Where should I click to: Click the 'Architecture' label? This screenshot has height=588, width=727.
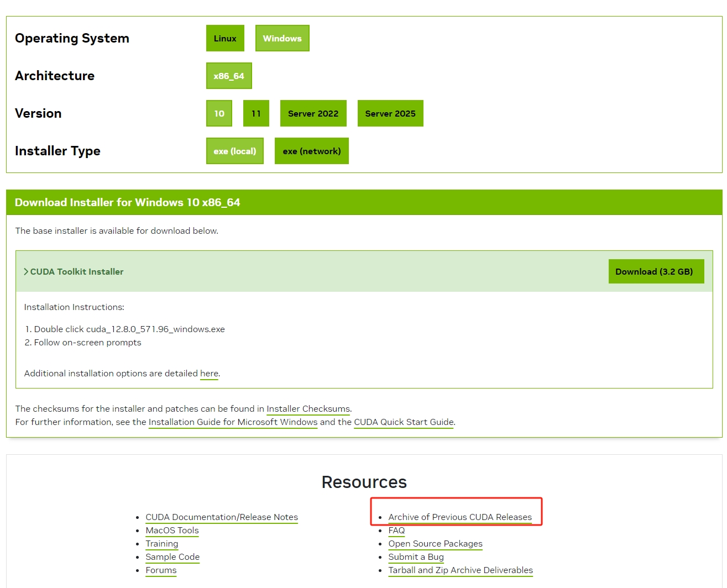point(55,76)
